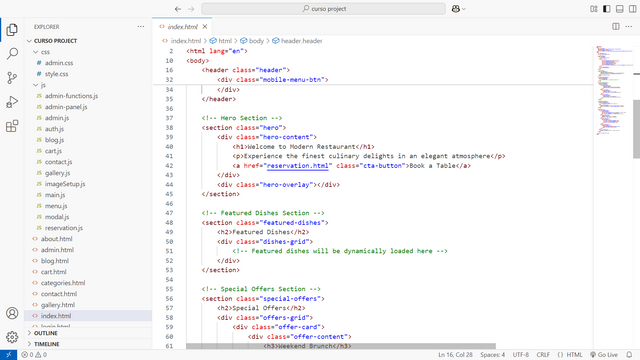Click the remote window indicator in status bar
This screenshot has width=640, height=360.
[8, 355]
